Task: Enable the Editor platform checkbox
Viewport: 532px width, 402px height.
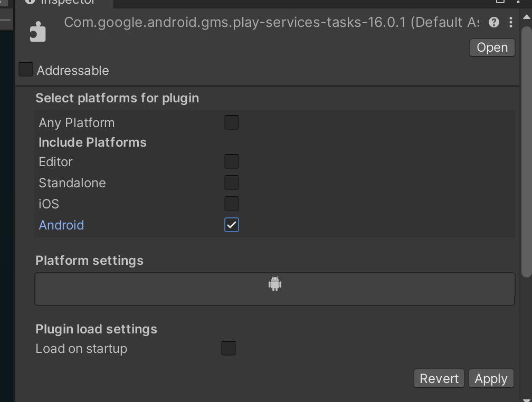Action: tap(231, 161)
